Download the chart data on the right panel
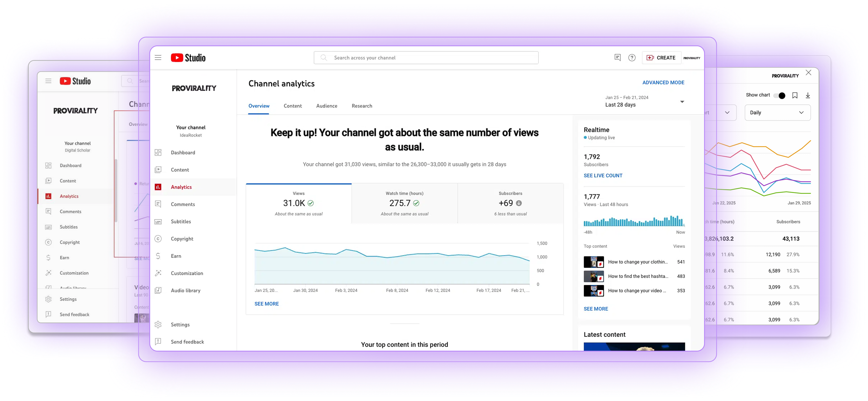868x401 pixels. pos(808,95)
